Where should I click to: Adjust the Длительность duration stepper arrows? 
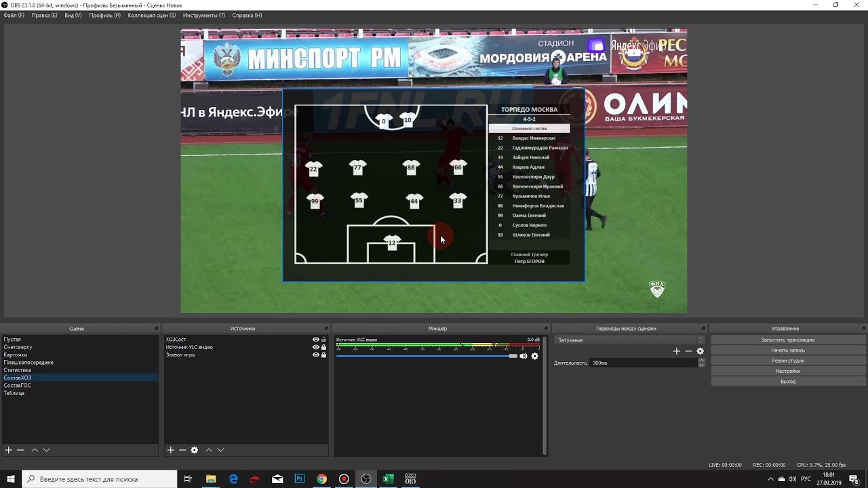[x=701, y=363]
